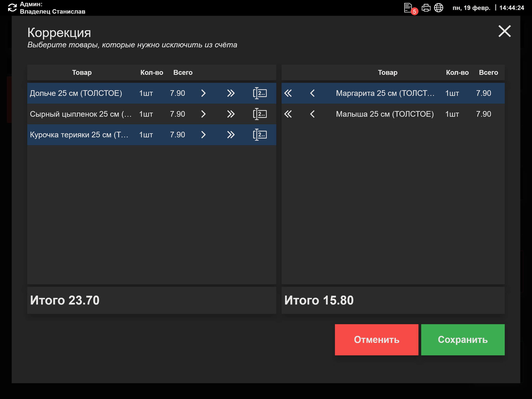This screenshot has height=399, width=532.
Task: Click the Итого 15.80 total
Action: pos(319,300)
